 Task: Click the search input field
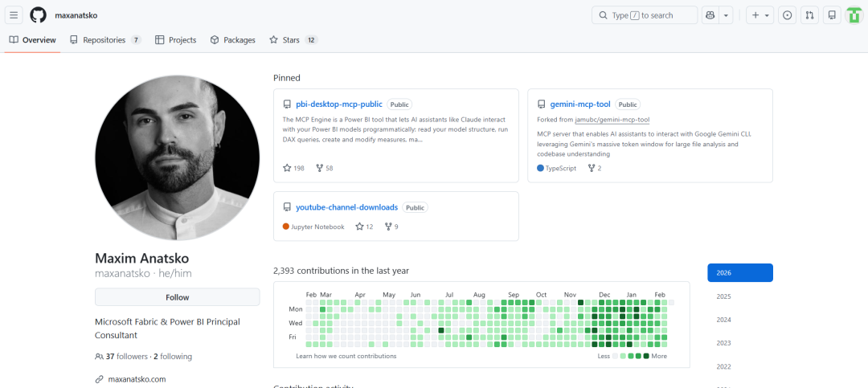click(645, 15)
